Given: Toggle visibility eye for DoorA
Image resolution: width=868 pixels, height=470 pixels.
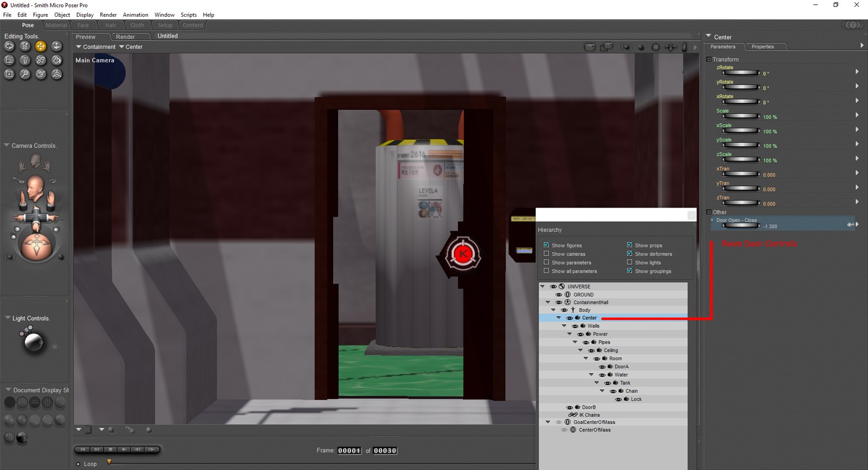Looking at the screenshot, I should (602, 367).
